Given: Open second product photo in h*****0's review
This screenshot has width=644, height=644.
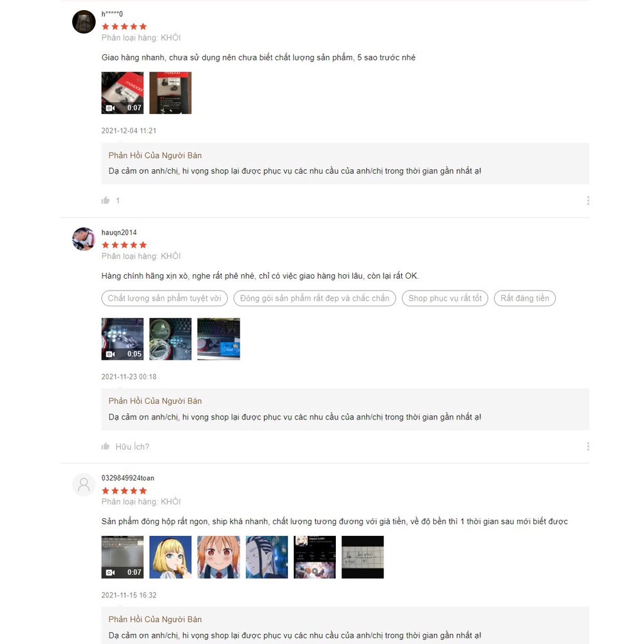Looking at the screenshot, I should click(170, 93).
